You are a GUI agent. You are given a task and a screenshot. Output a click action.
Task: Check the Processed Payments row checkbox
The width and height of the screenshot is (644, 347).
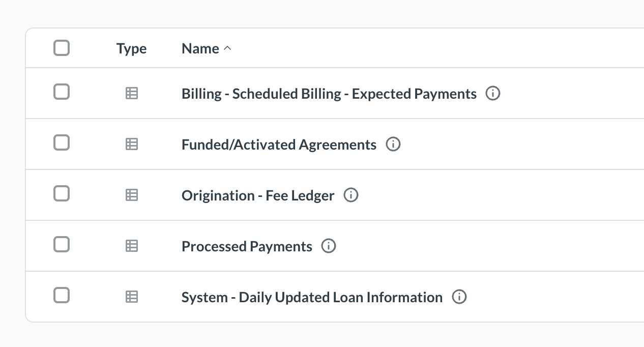62,245
